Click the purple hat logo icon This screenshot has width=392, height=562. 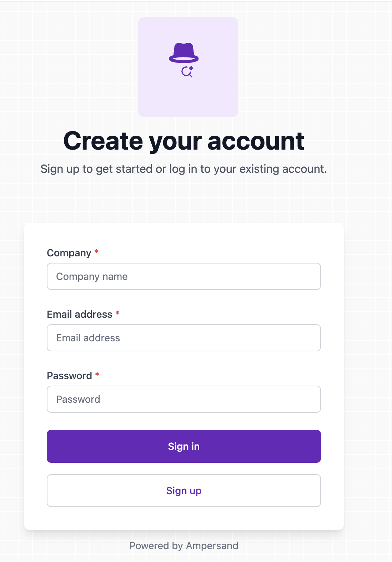[184, 53]
